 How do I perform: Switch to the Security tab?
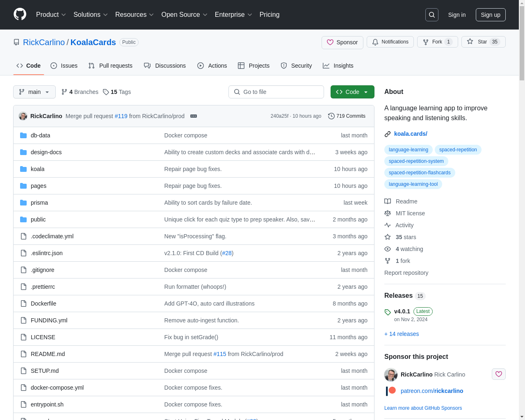pyautogui.click(x=296, y=66)
